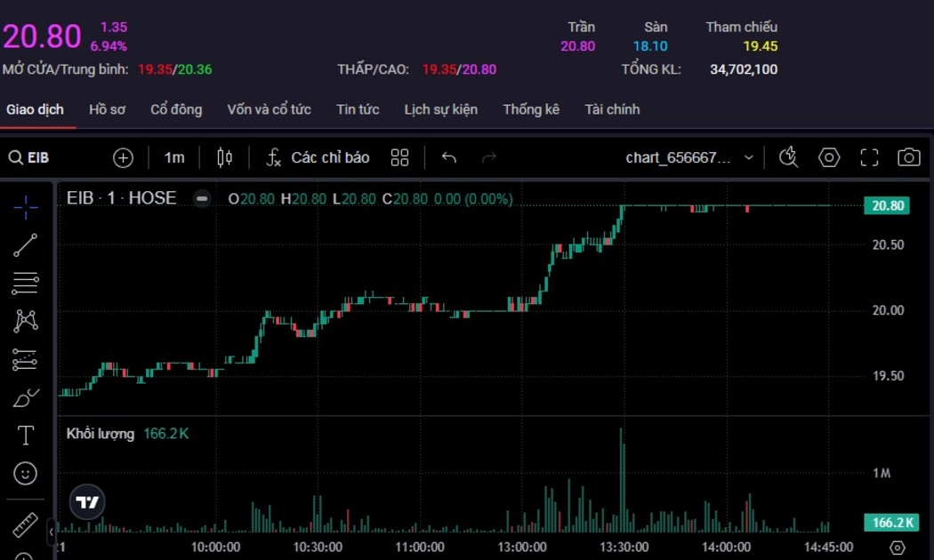Collapse the EIB legend with minus toggle
The height and width of the screenshot is (560, 934).
click(203, 199)
